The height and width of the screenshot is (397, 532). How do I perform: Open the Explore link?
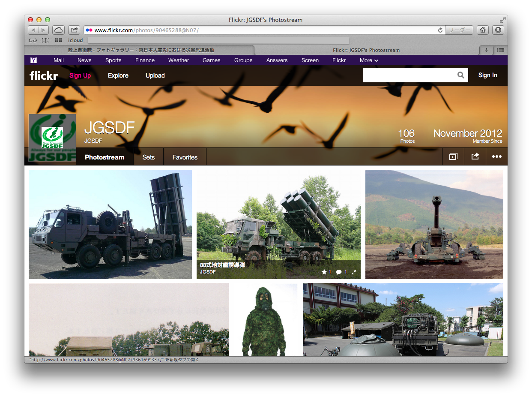(x=118, y=75)
